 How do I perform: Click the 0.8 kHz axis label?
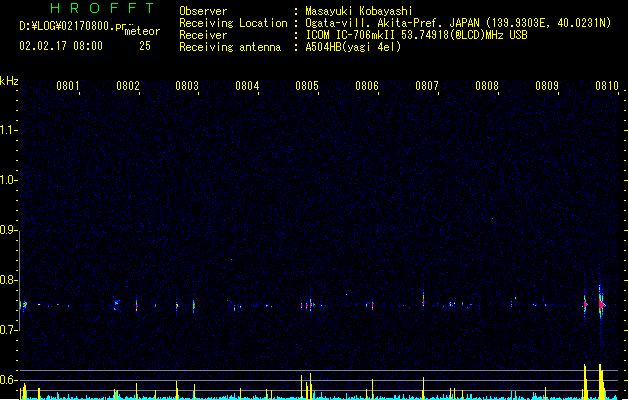pyautogui.click(x=8, y=280)
